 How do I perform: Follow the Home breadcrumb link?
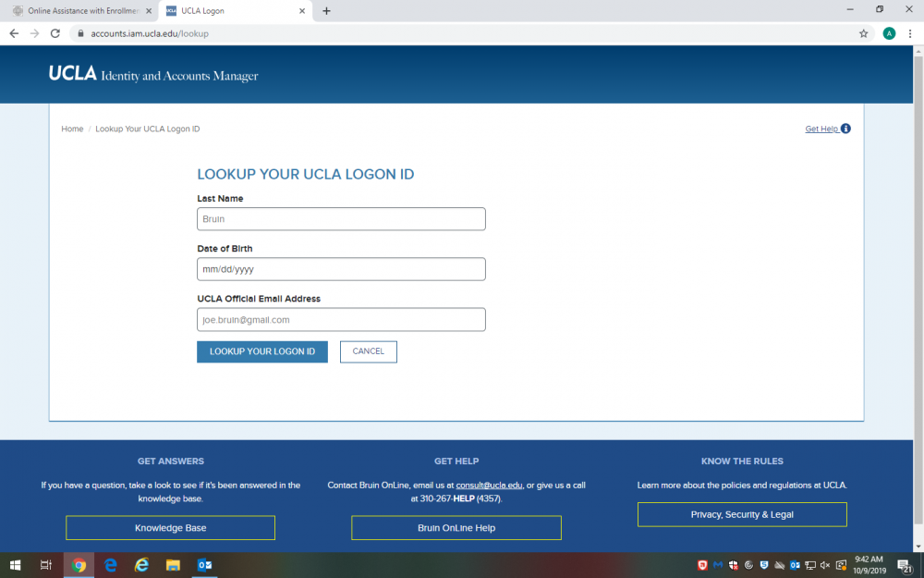pyautogui.click(x=72, y=129)
